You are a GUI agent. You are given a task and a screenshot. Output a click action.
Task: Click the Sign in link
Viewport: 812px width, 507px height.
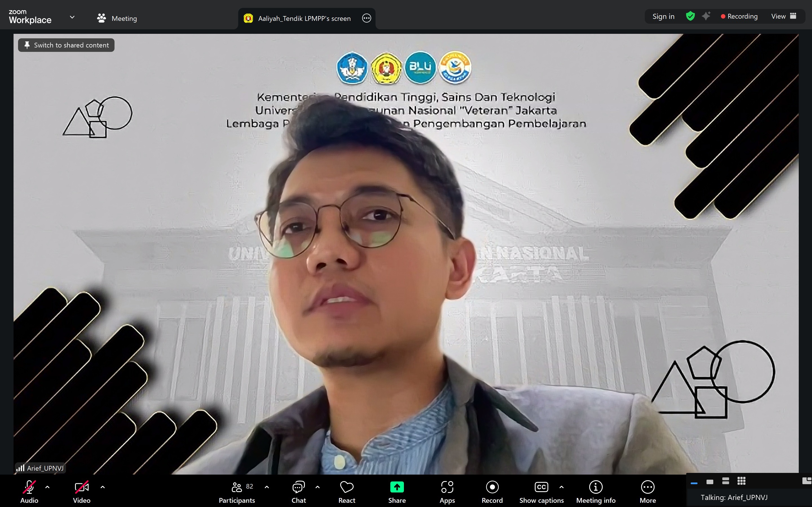[x=663, y=16]
